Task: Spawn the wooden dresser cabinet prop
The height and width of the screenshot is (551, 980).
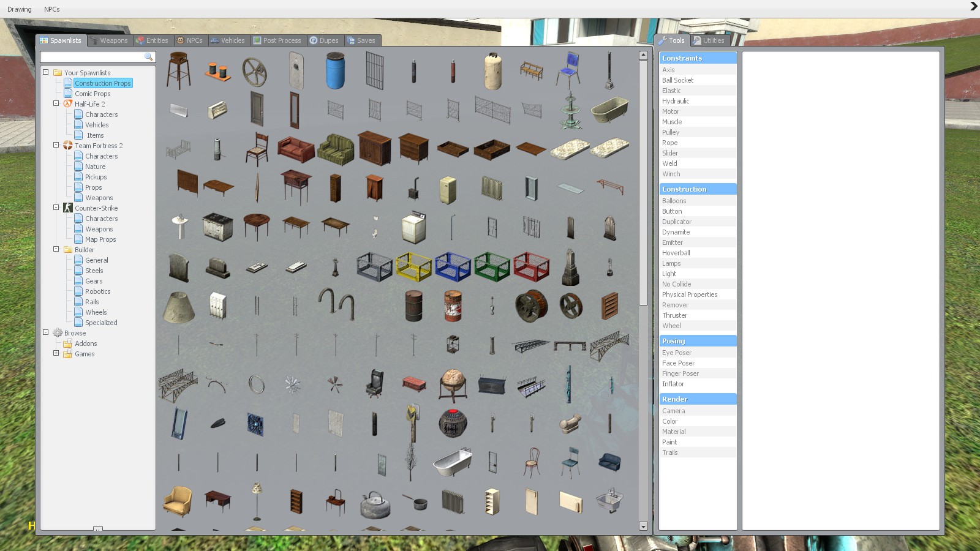Action: tap(374, 148)
